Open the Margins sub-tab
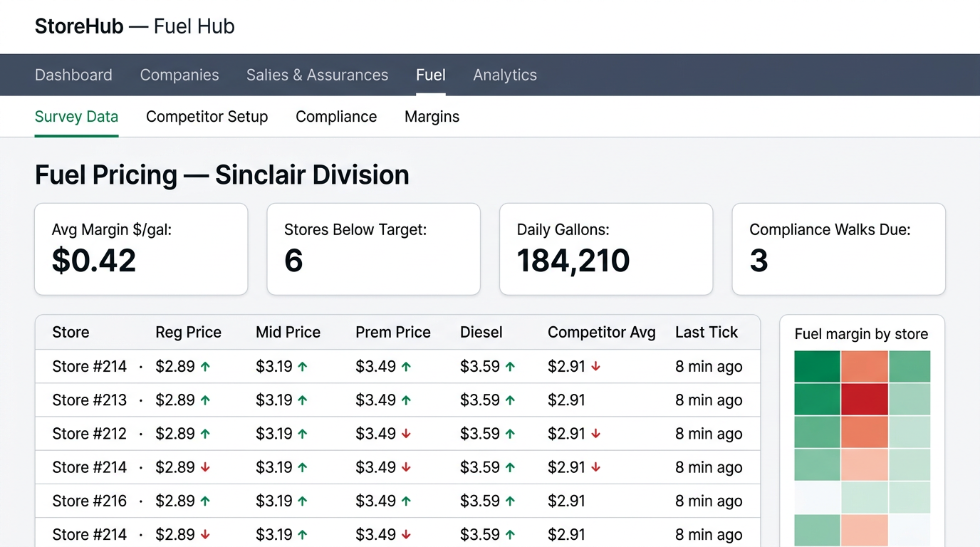 click(x=432, y=117)
